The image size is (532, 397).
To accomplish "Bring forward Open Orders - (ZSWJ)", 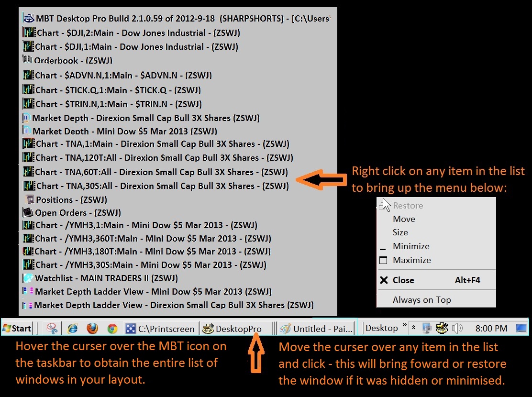I will [72, 213].
